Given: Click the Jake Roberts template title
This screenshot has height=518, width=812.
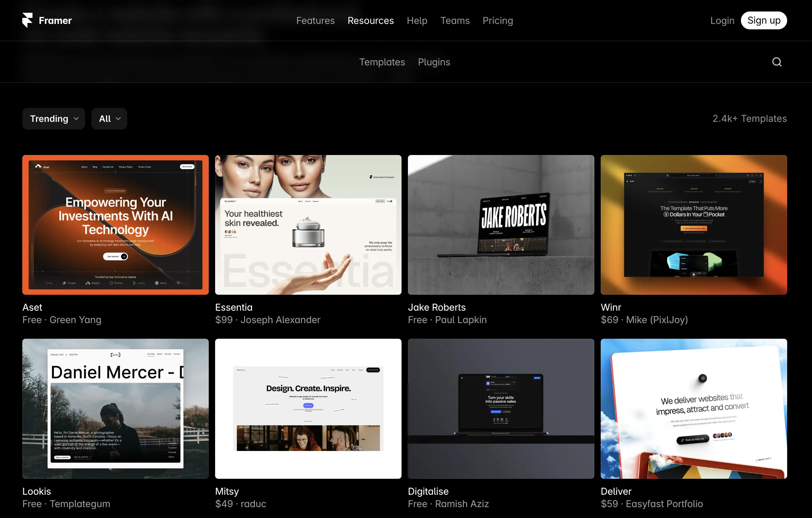Looking at the screenshot, I should [437, 307].
